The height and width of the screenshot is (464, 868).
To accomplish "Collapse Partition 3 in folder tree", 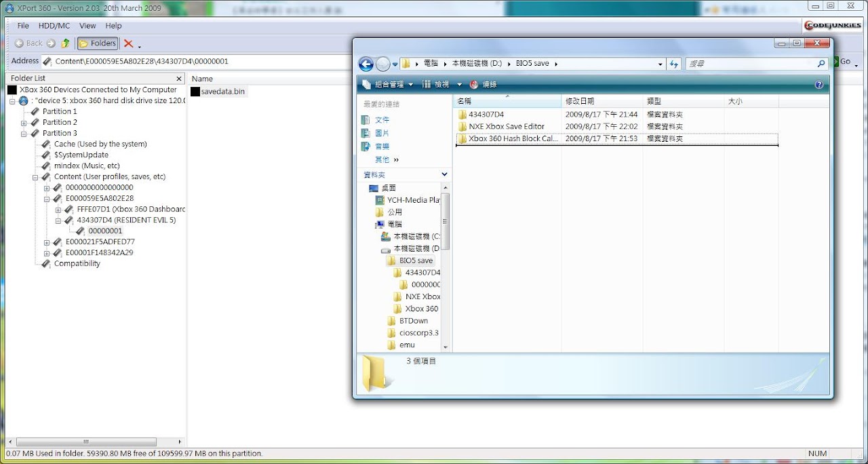I will (x=24, y=134).
